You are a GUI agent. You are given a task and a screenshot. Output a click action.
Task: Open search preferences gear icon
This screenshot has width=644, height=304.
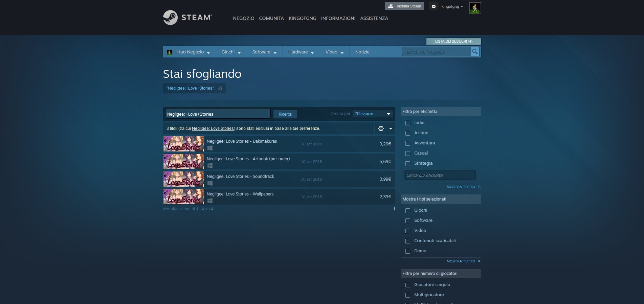(x=381, y=128)
